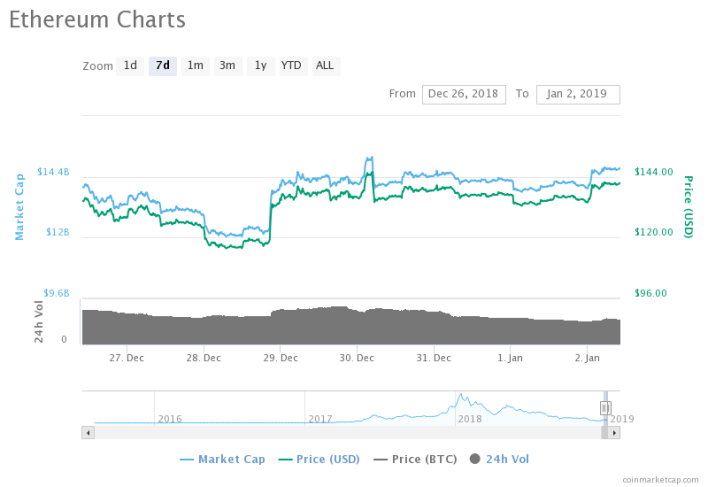Switch zoom to 1m
Image resolution: width=708 pixels, height=487 pixels.
pyautogui.click(x=195, y=66)
